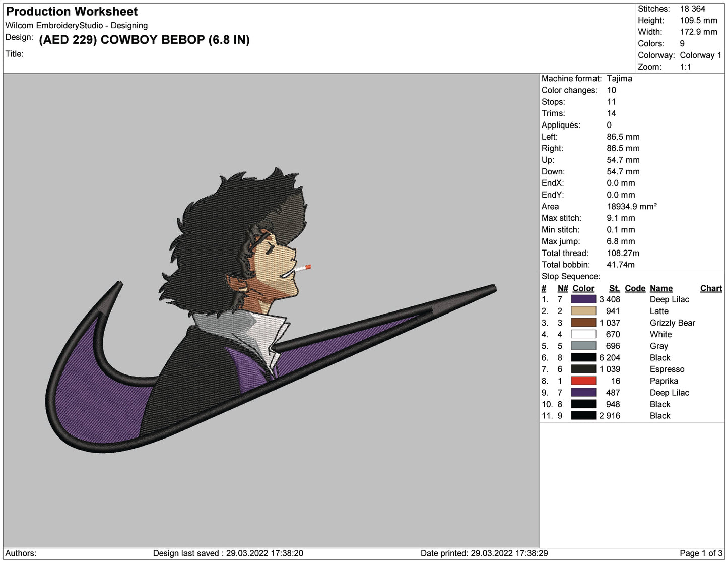Click the Deep Lilac swatch in row 9
The width and height of the screenshot is (728, 563).
point(583,392)
